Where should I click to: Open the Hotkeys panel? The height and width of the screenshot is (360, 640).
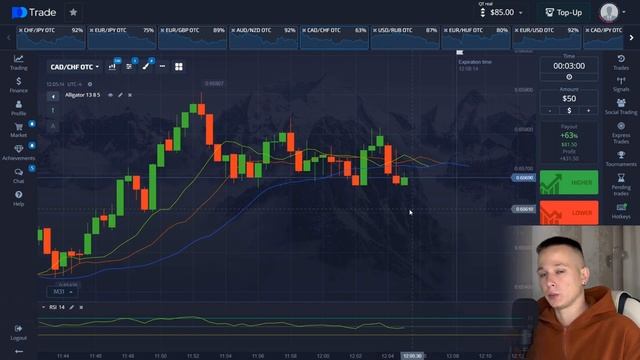(x=621, y=211)
